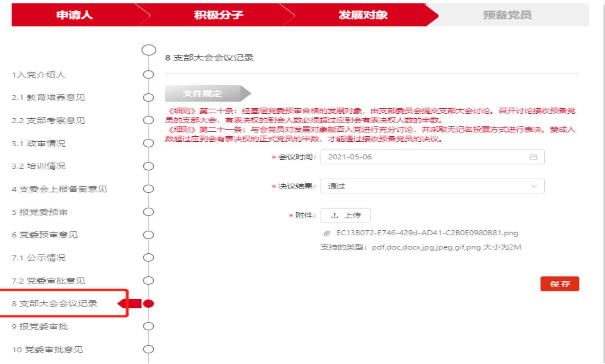Go to step 5 报党委预审

point(40,212)
